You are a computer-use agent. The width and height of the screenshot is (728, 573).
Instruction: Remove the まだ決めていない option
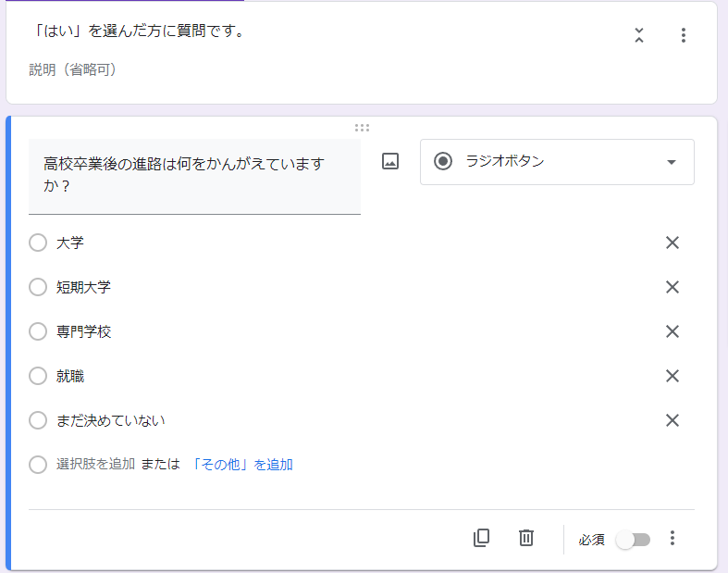point(672,420)
